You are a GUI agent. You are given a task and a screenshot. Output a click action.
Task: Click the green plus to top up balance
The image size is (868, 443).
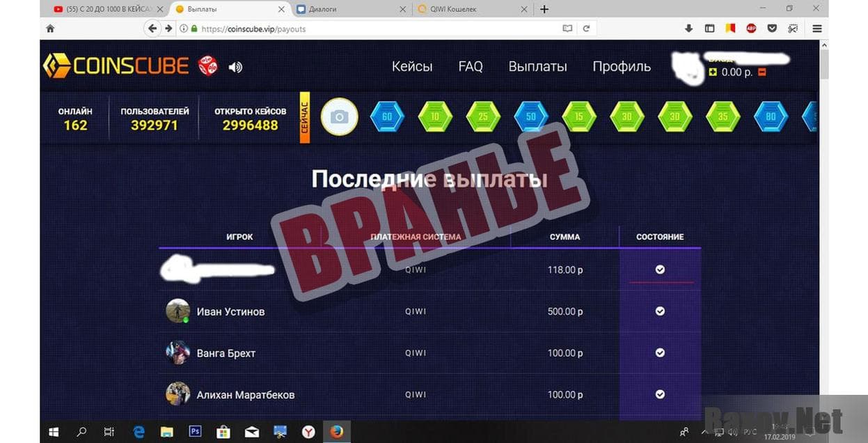click(712, 71)
